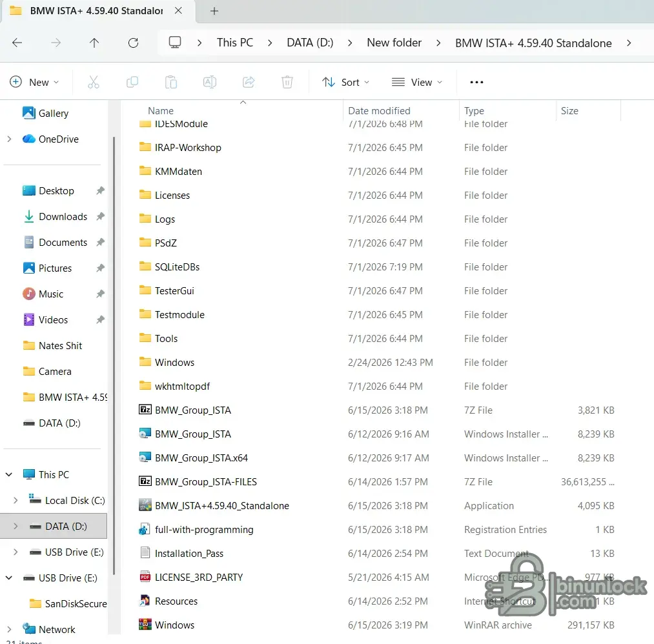The width and height of the screenshot is (654, 644).
Task: Click the Paste clipboard icon
Action: click(x=171, y=82)
